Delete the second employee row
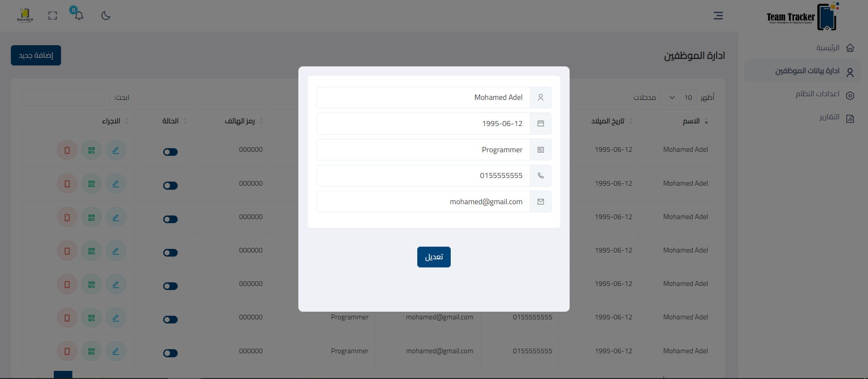The image size is (868, 379). click(x=67, y=184)
